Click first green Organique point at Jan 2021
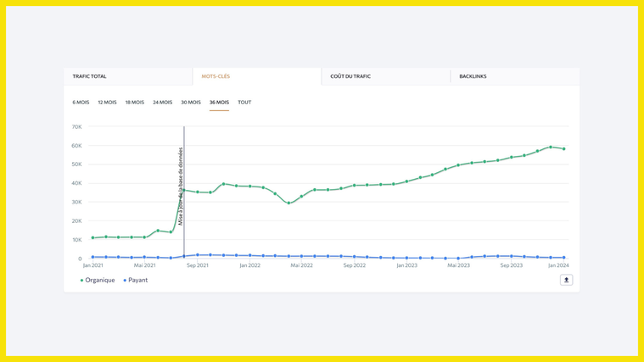 click(93, 237)
